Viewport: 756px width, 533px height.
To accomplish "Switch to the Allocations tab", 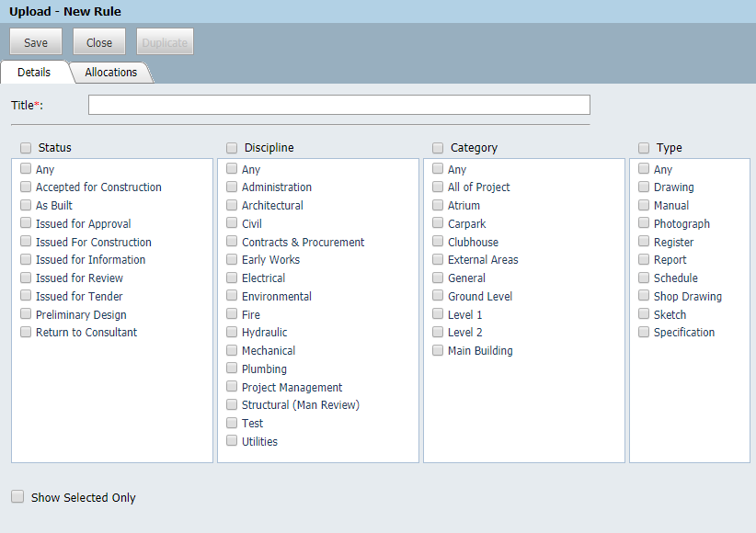I will (110, 72).
